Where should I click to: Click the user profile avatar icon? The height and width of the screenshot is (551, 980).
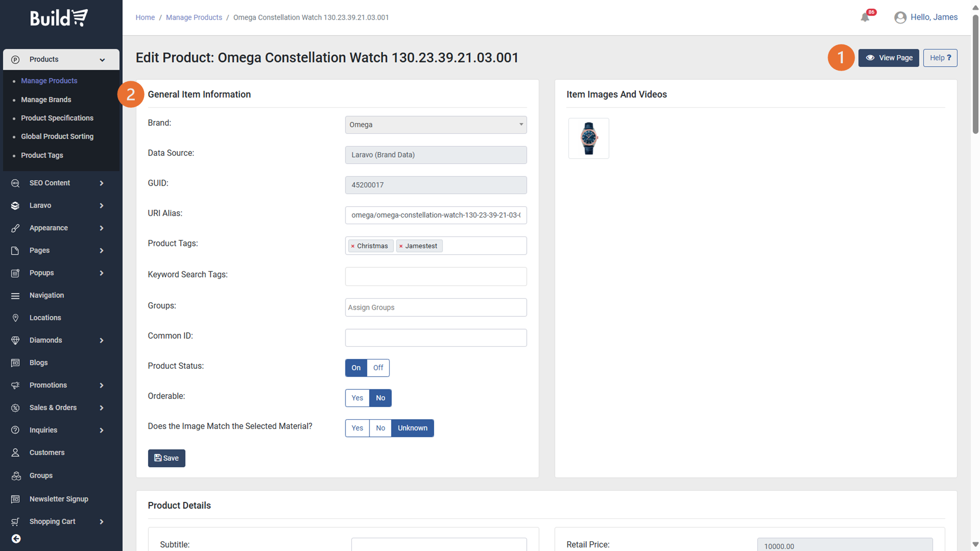click(x=900, y=18)
